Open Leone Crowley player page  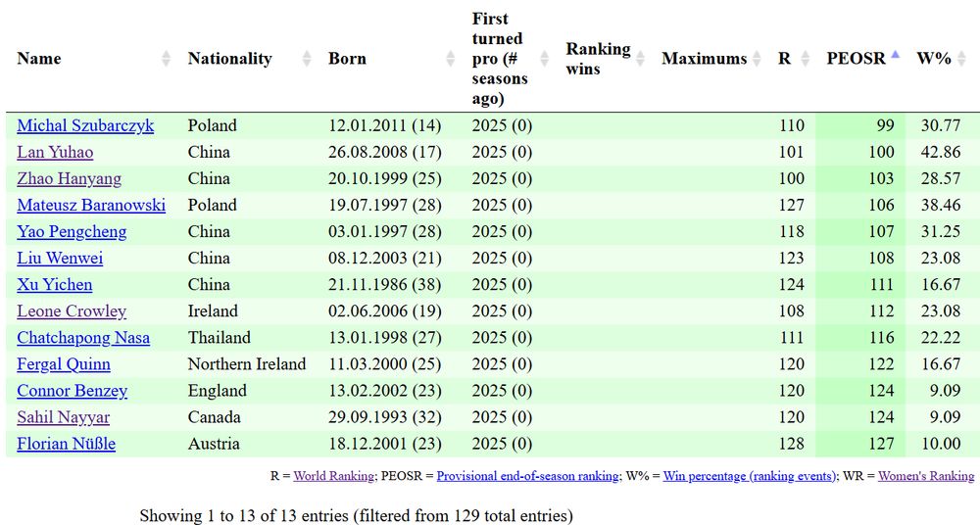coord(72,311)
